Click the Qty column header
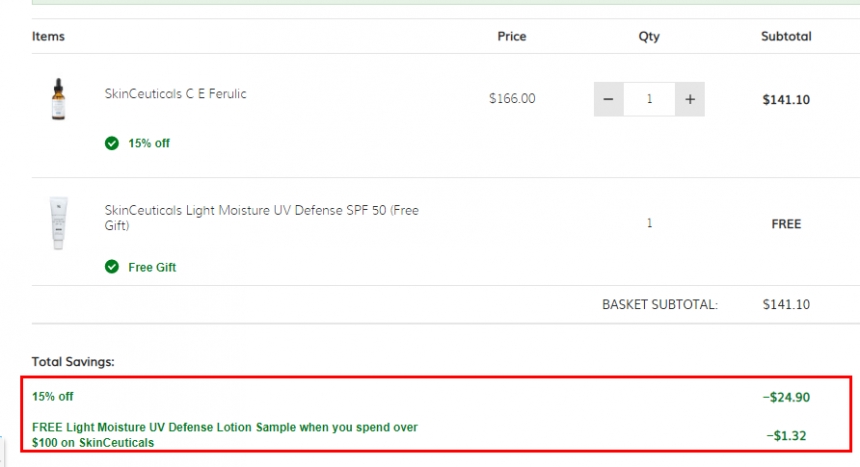Screen dimensions: 860x467 [649, 36]
